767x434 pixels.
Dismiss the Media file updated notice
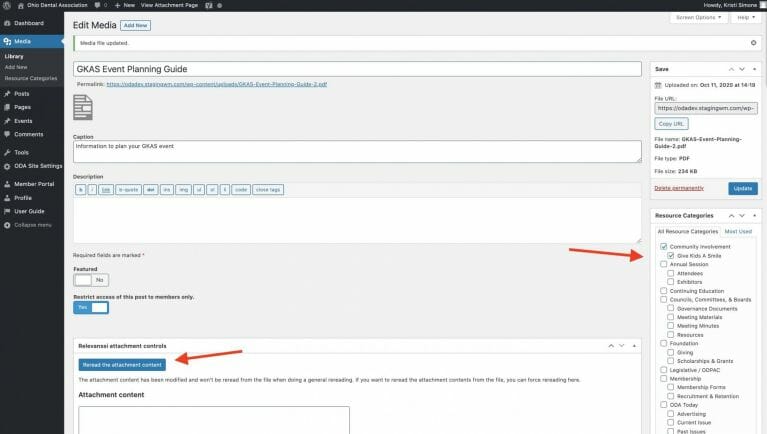(x=753, y=43)
